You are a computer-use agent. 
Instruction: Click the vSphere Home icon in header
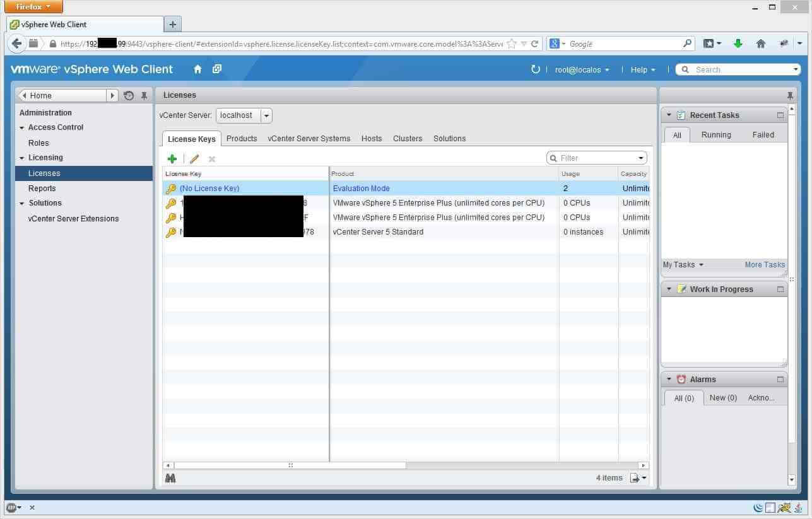tap(197, 69)
